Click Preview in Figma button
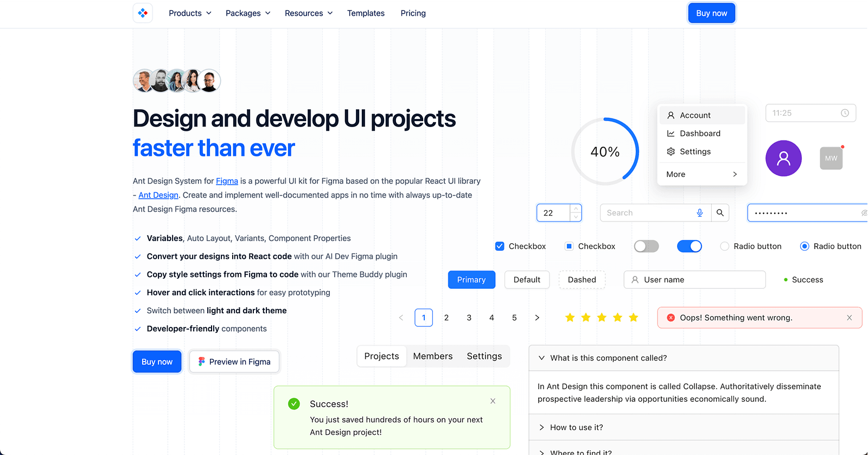The height and width of the screenshot is (455, 868). [x=234, y=362]
